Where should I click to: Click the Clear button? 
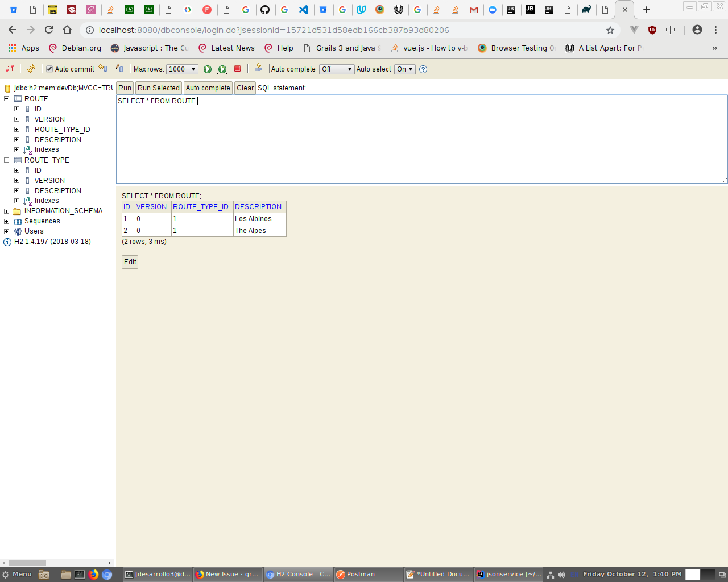point(245,88)
